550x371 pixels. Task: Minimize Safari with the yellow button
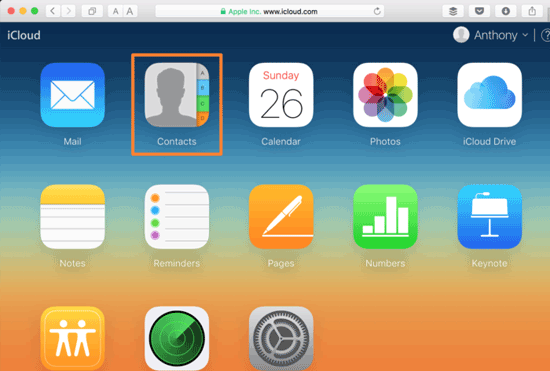coord(23,11)
